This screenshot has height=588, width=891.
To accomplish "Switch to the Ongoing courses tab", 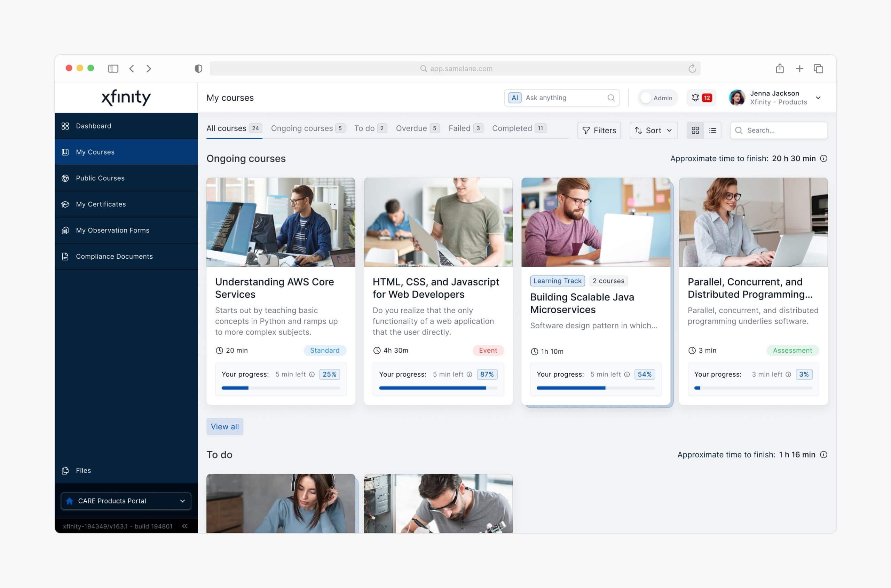I will coord(308,128).
